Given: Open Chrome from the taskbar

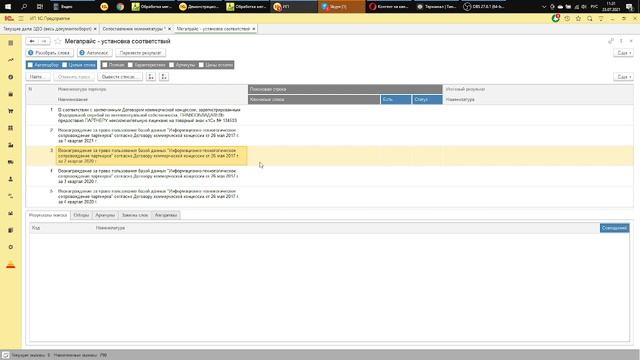Looking at the screenshot, I should pyautogui.click(x=120, y=7).
